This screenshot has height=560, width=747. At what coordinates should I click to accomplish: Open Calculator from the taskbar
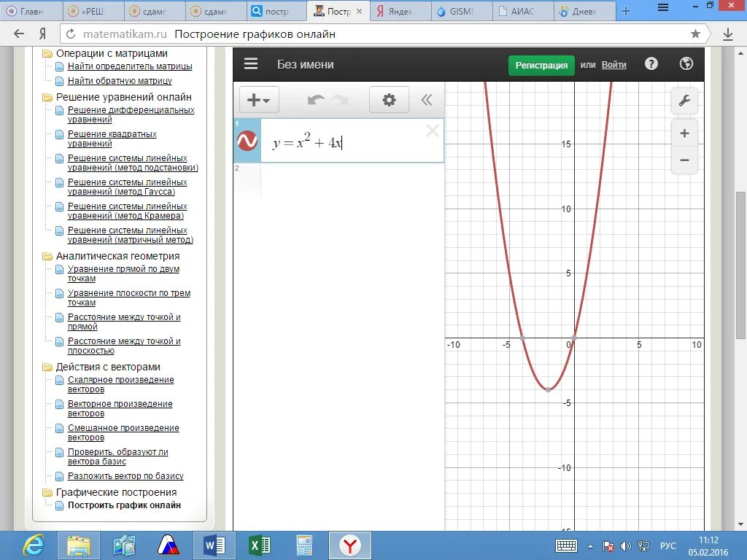(x=304, y=545)
